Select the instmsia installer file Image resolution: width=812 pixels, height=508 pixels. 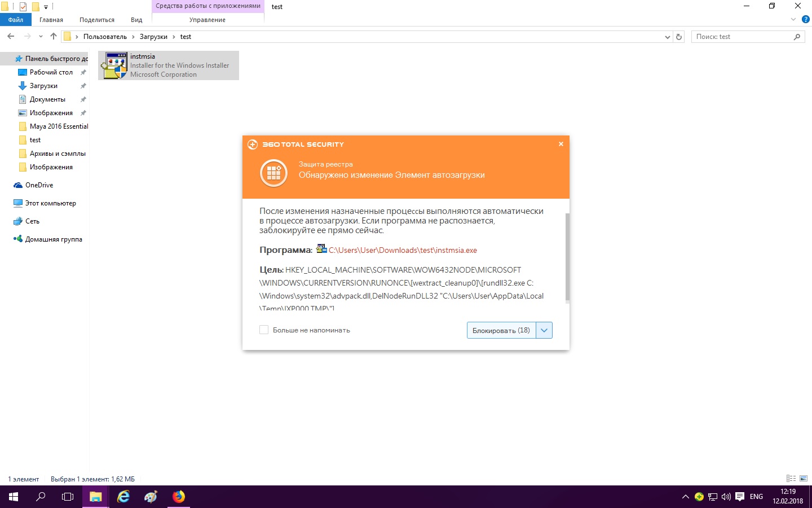169,65
